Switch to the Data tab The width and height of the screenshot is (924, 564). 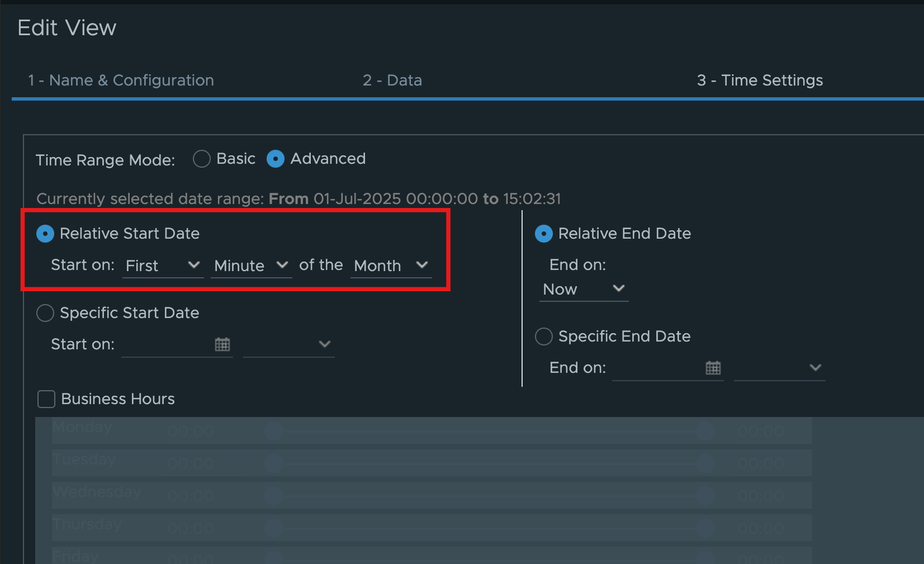392,80
